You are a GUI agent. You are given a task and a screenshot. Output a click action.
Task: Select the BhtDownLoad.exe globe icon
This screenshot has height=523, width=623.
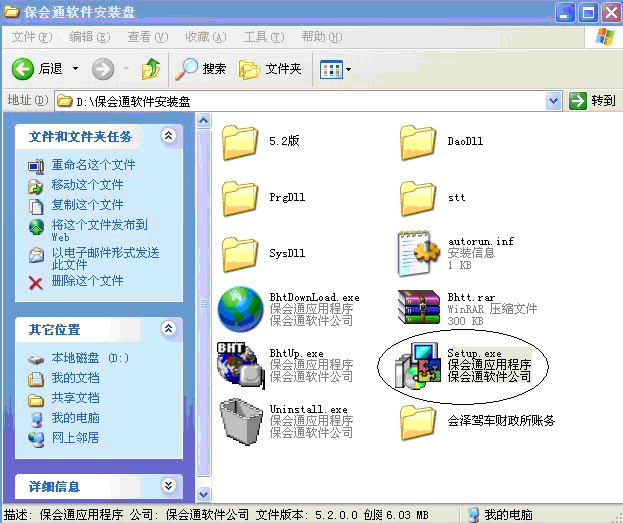(x=240, y=309)
